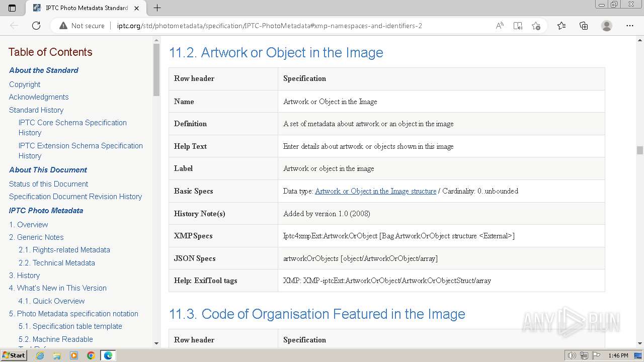The image size is (644, 362).
Task: Select the XMP Specs row header
Action: pos(193,236)
